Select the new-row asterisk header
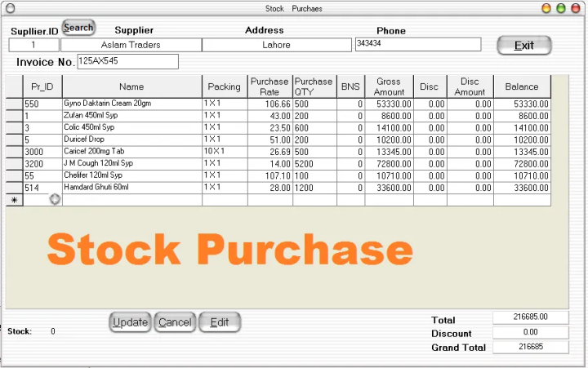The image size is (588, 368). tap(14, 200)
